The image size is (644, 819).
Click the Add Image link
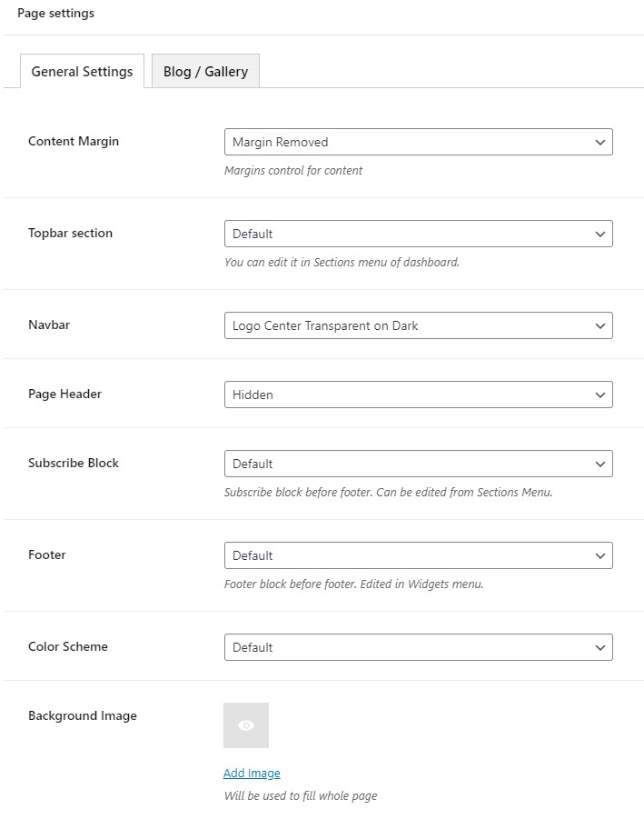[x=252, y=773]
